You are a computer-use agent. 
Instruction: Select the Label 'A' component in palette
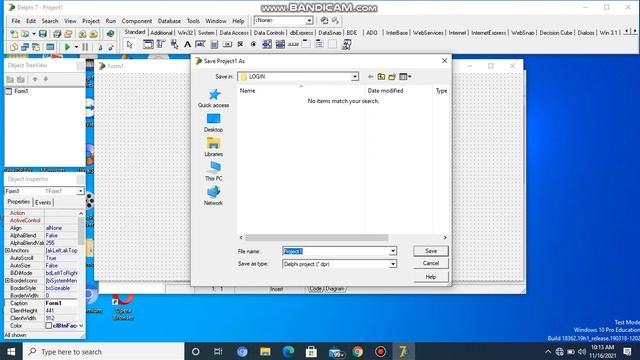tap(187, 44)
